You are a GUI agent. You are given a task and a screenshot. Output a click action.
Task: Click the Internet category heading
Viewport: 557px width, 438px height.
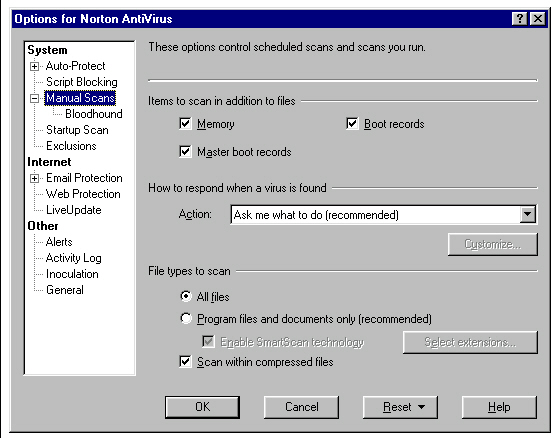(x=49, y=162)
